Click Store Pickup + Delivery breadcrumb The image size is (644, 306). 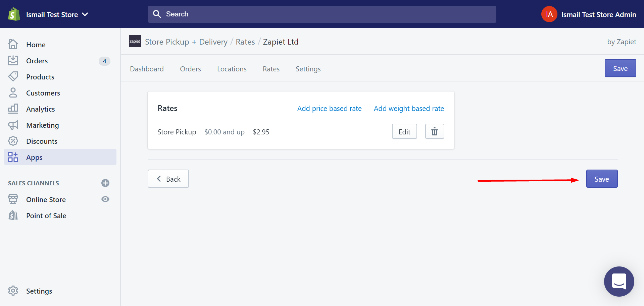pyautogui.click(x=186, y=42)
